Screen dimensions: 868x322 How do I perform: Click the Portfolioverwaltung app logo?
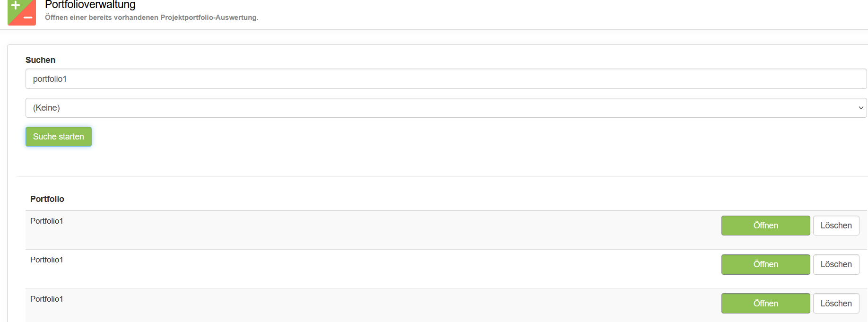tap(22, 12)
